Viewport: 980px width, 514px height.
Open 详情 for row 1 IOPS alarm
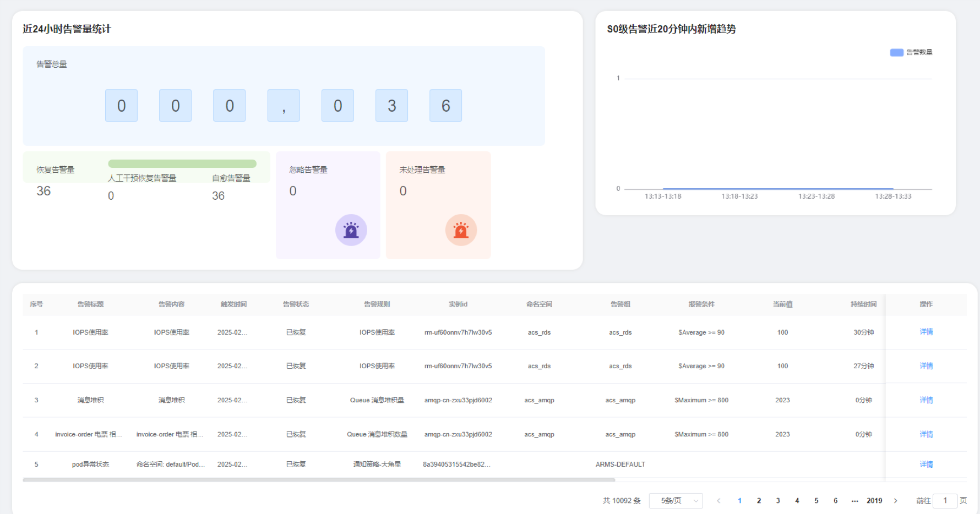[x=926, y=332]
